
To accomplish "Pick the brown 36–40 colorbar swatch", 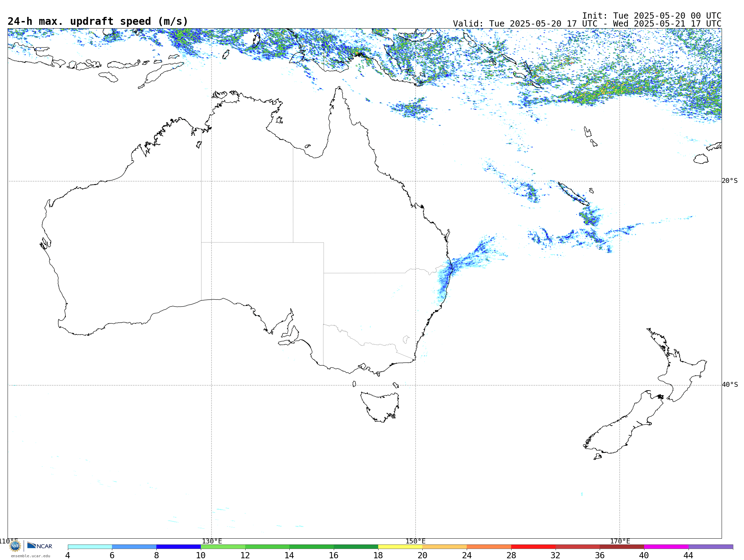I will [622, 547].
